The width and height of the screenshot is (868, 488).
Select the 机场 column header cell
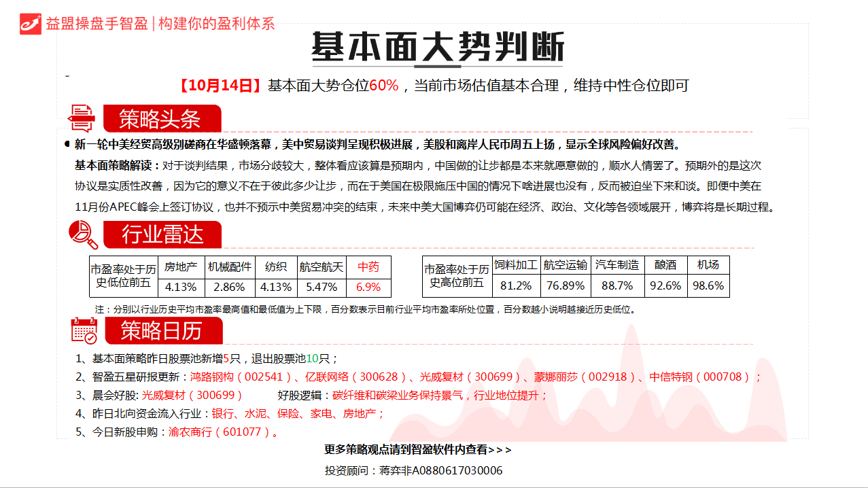pyautogui.click(x=708, y=266)
